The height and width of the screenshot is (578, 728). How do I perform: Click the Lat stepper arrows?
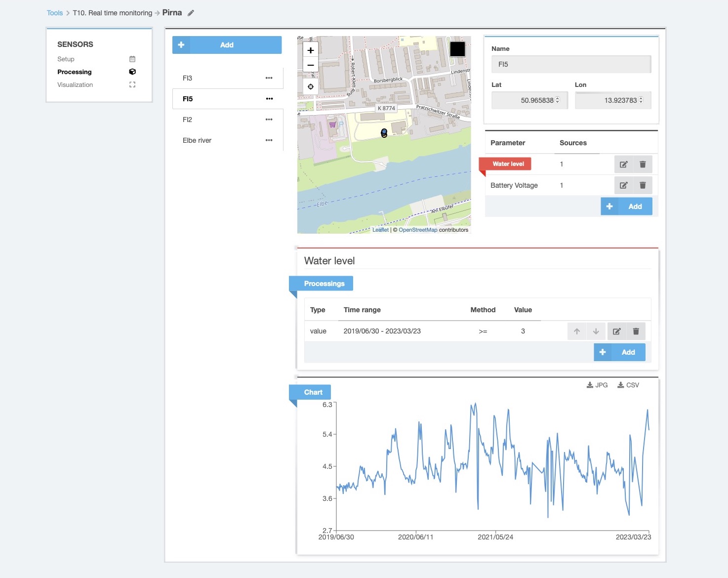point(558,100)
